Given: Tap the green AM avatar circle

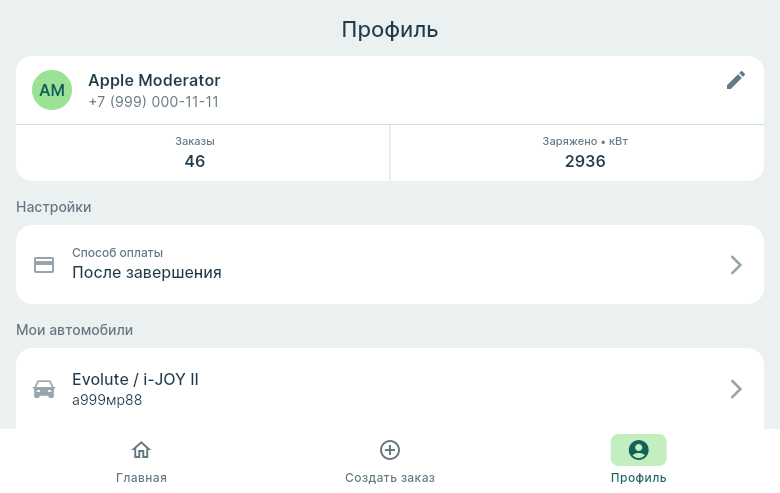Looking at the screenshot, I should pyautogui.click(x=52, y=90).
